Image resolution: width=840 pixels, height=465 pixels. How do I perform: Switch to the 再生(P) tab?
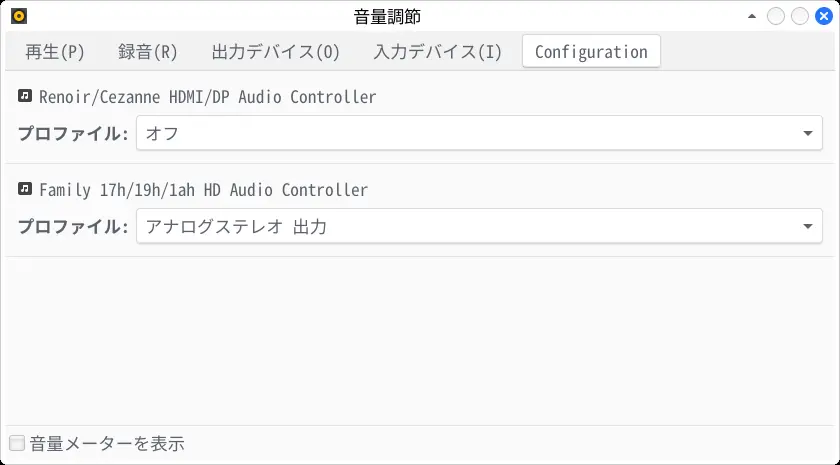click(x=55, y=52)
